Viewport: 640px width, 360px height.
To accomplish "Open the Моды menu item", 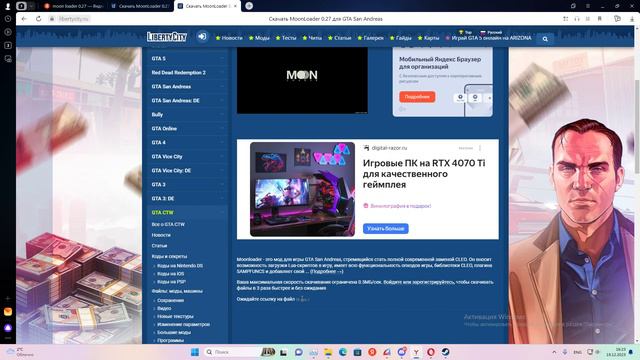I will (259, 38).
